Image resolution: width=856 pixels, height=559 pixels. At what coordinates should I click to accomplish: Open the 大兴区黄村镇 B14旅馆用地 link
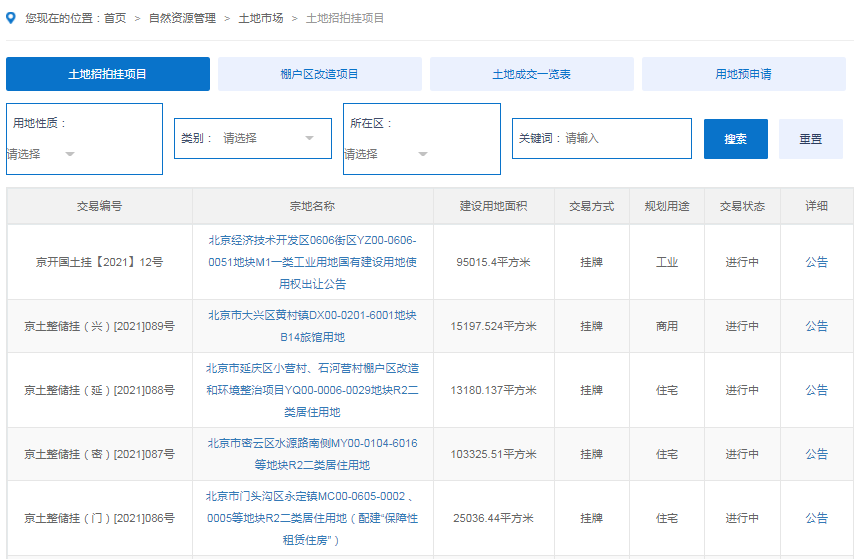(x=312, y=326)
